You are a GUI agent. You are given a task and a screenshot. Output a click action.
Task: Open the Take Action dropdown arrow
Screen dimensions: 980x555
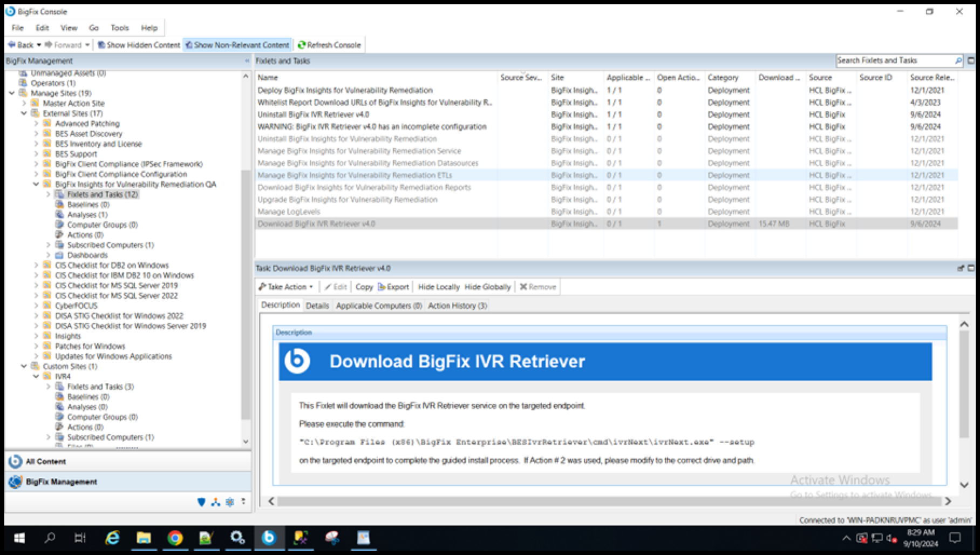311,287
